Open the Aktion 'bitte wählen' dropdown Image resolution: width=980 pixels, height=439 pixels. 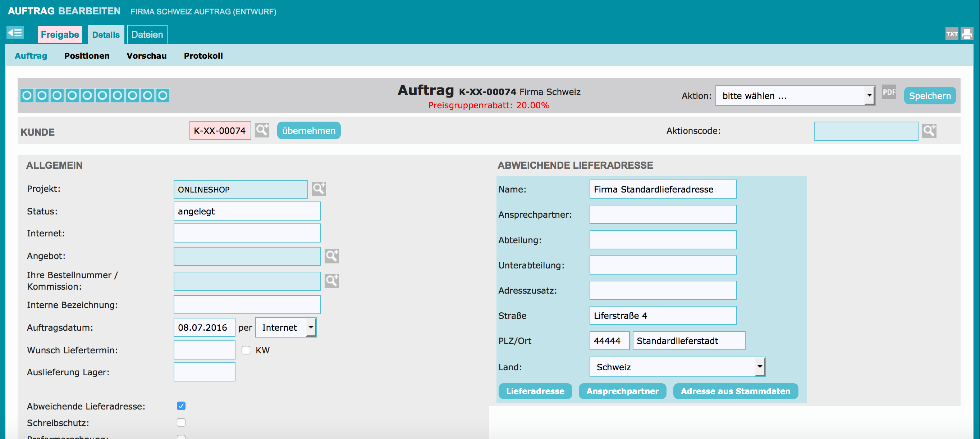coord(794,96)
